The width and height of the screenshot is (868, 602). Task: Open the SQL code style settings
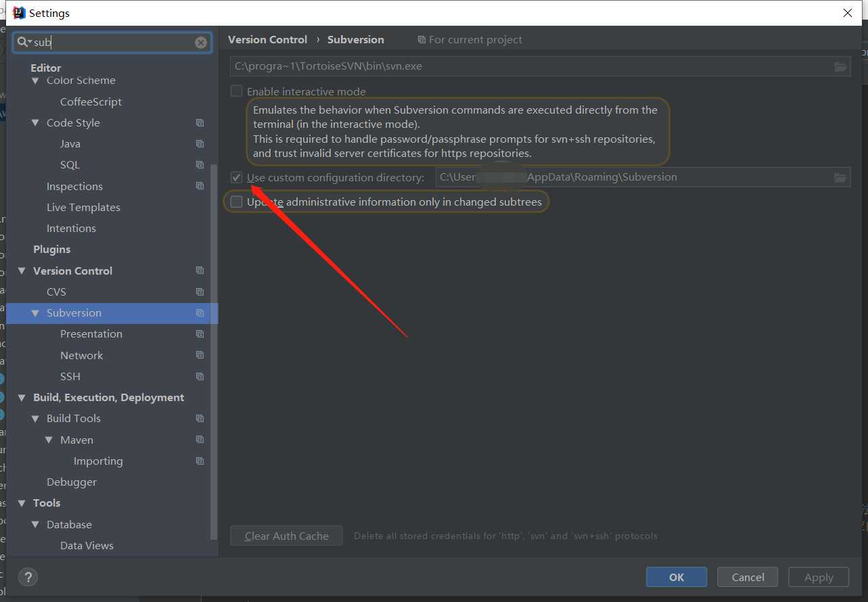coord(70,165)
